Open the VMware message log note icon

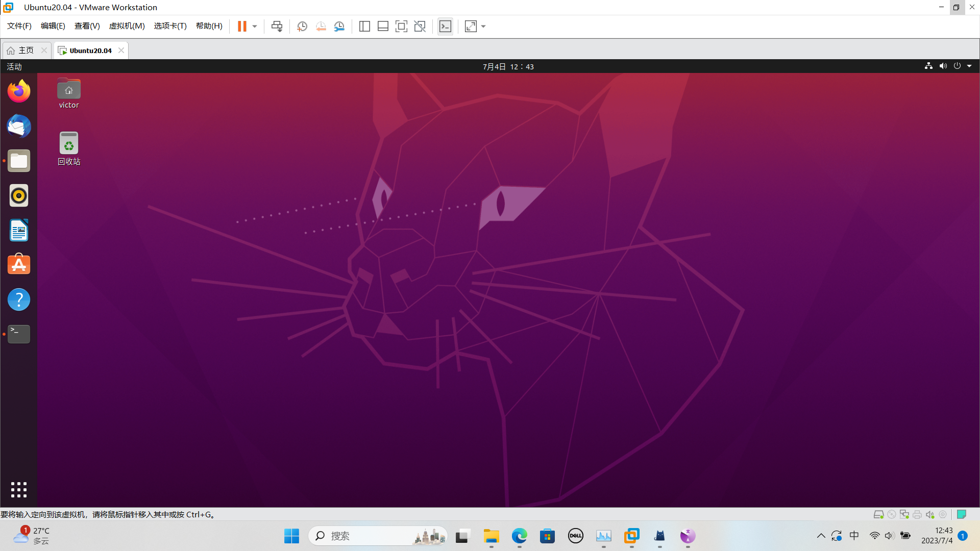click(x=962, y=514)
